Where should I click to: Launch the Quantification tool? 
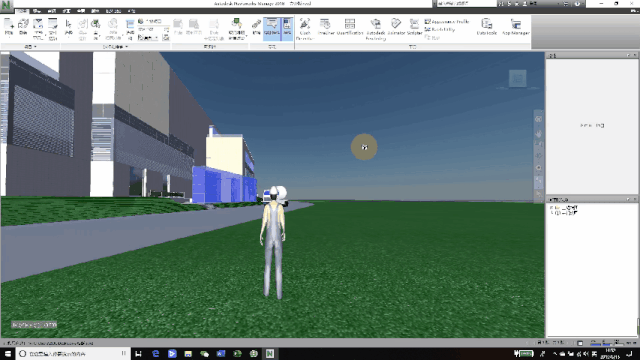[350, 27]
